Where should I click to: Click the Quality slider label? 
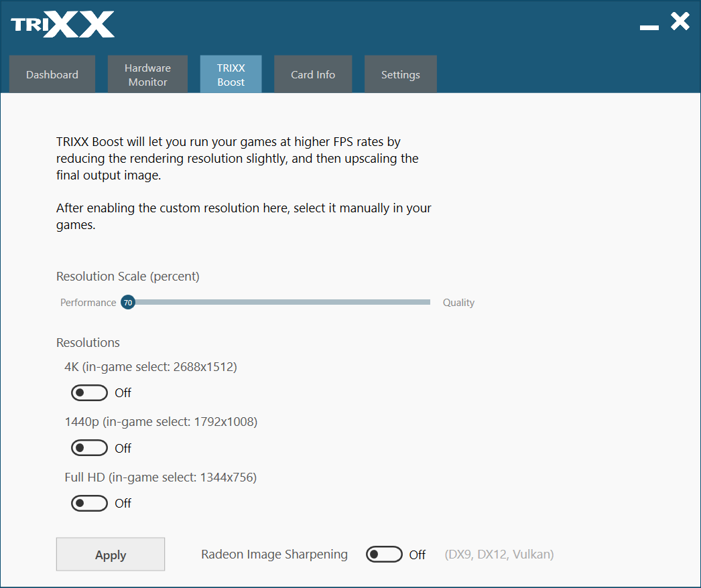[x=458, y=303]
